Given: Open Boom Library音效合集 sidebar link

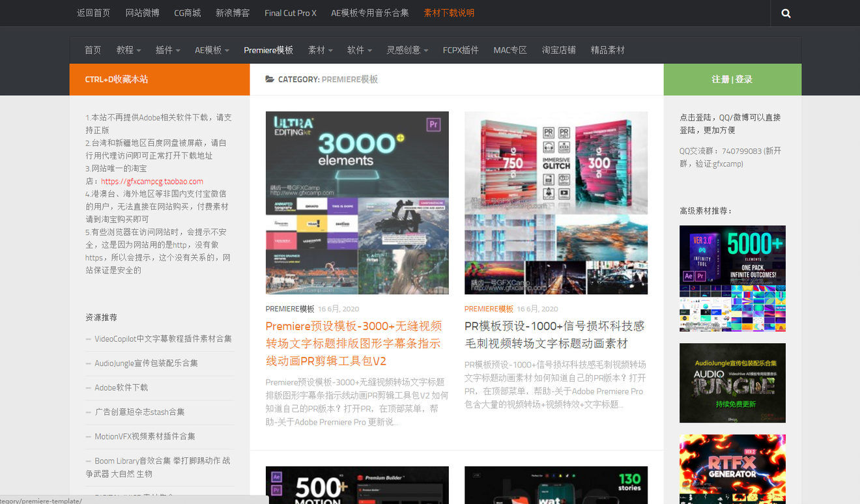Looking at the screenshot, I should click(158, 467).
